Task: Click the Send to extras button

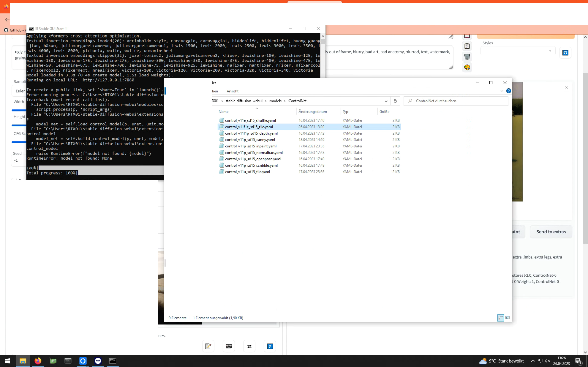Action: tap(551, 231)
